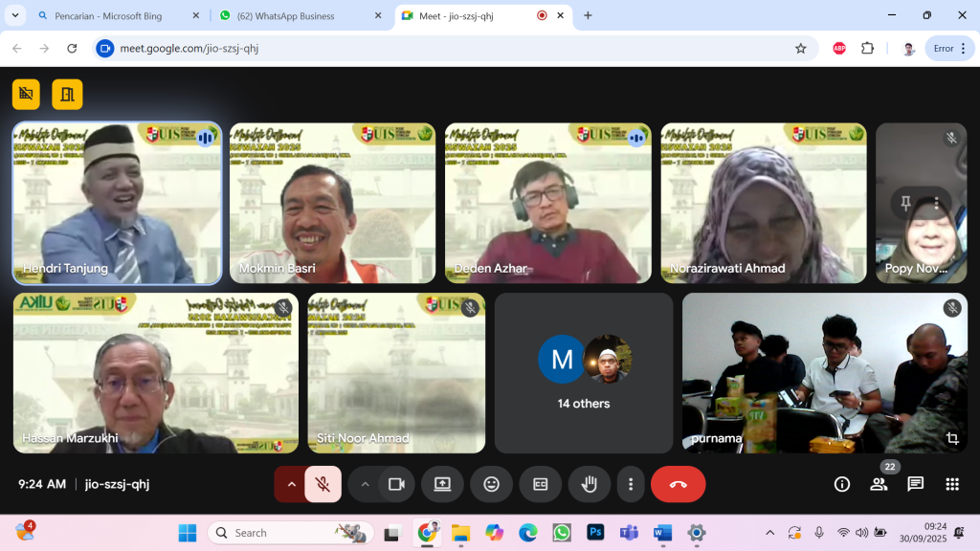The height and width of the screenshot is (551, 980).
Task: Expand video settings arrow beside camera
Action: (365, 484)
